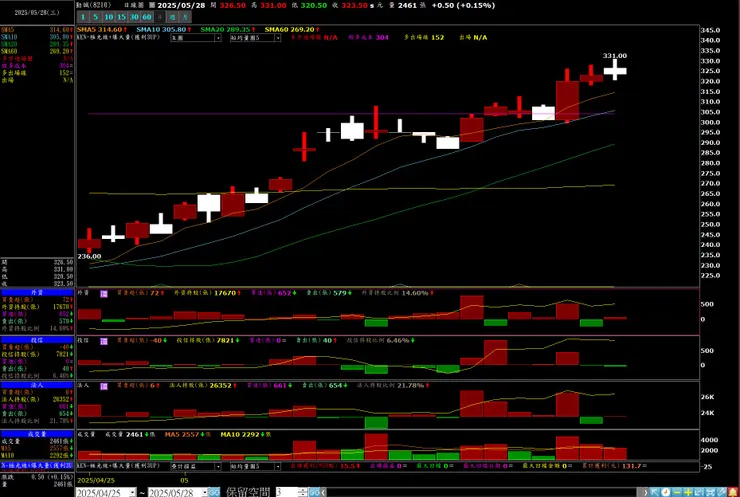Screen dimensions: 740x497
Task: Zoom in with the yellow plus icon
Action: pyautogui.click(x=688, y=492)
